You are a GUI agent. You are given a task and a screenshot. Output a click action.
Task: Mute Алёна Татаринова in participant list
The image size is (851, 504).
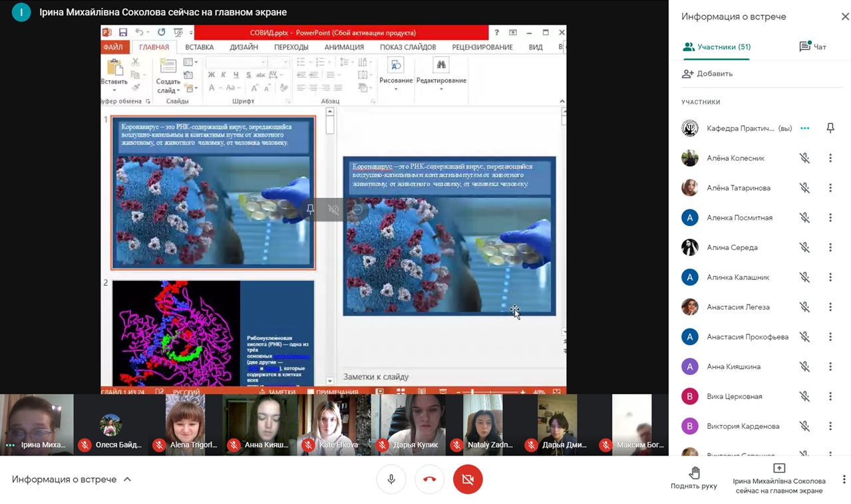pyautogui.click(x=804, y=188)
